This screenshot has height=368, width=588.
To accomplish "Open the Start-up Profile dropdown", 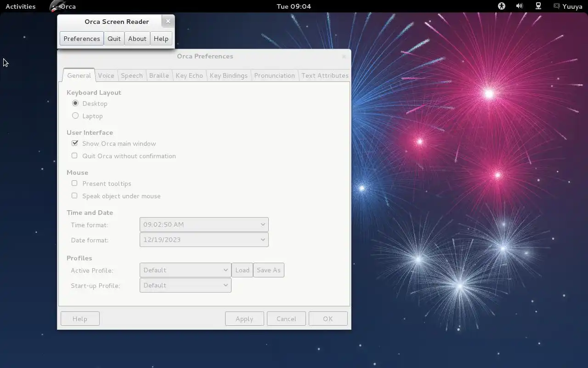I will coord(185,285).
